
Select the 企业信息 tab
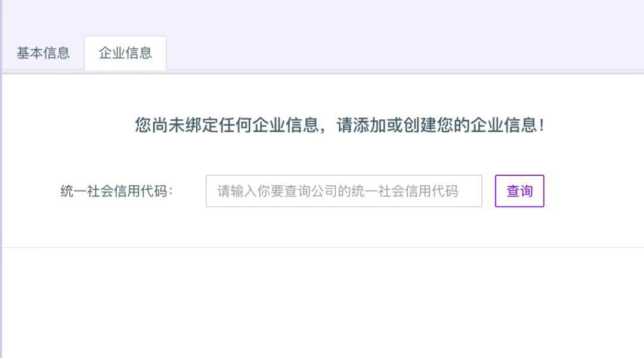point(125,53)
